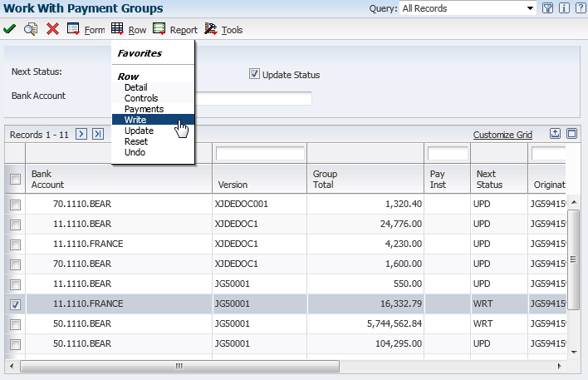Maximize the grid icon
This screenshot has width=588, height=380.
coord(571,134)
